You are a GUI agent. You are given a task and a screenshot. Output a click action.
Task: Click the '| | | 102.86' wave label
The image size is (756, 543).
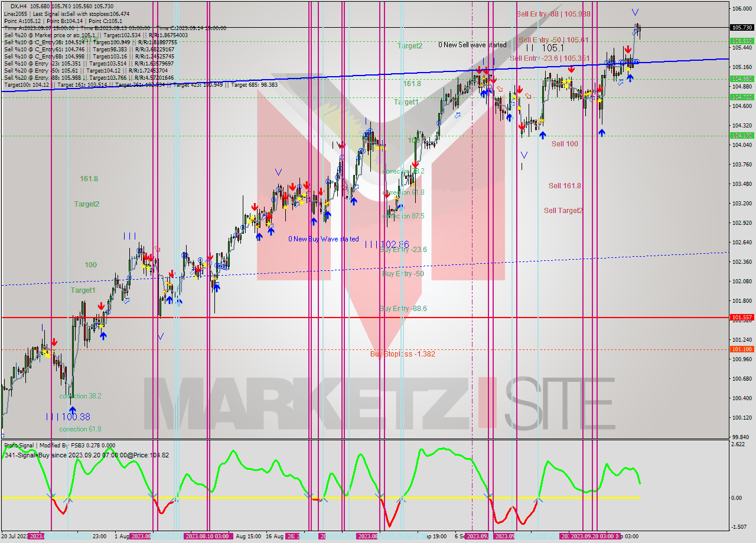click(x=387, y=244)
